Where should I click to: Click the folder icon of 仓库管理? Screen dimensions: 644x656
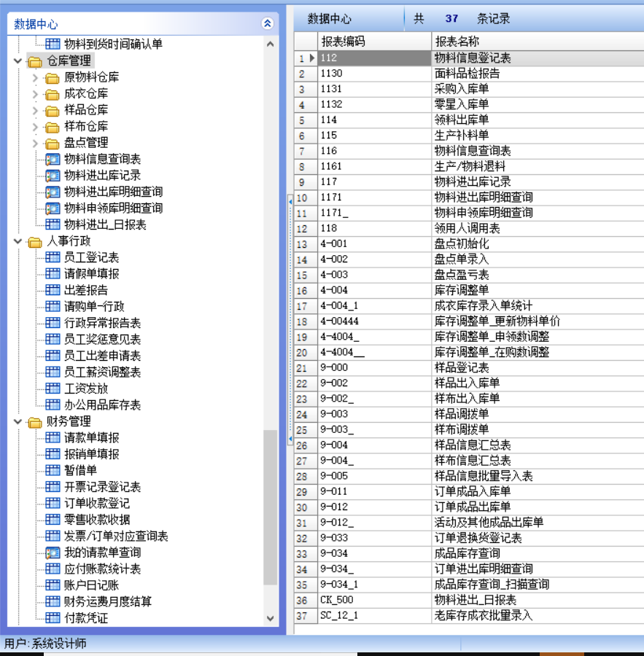35,61
